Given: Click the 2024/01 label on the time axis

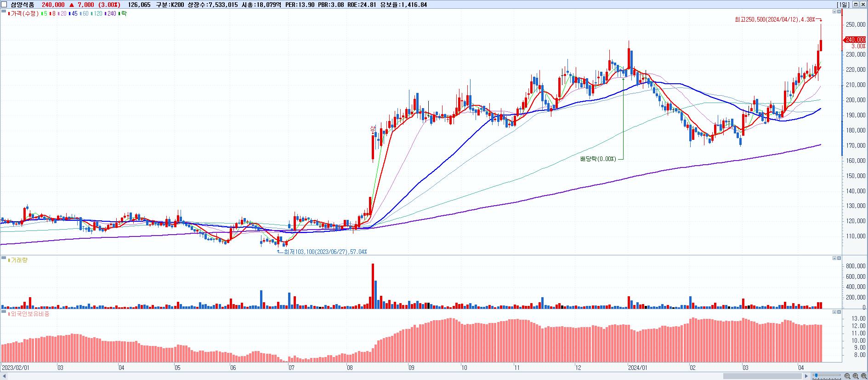Looking at the screenshot, I should [638, 368].
